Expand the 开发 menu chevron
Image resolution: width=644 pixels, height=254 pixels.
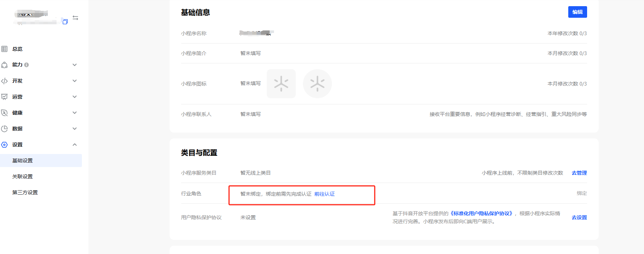click(75, 81)
